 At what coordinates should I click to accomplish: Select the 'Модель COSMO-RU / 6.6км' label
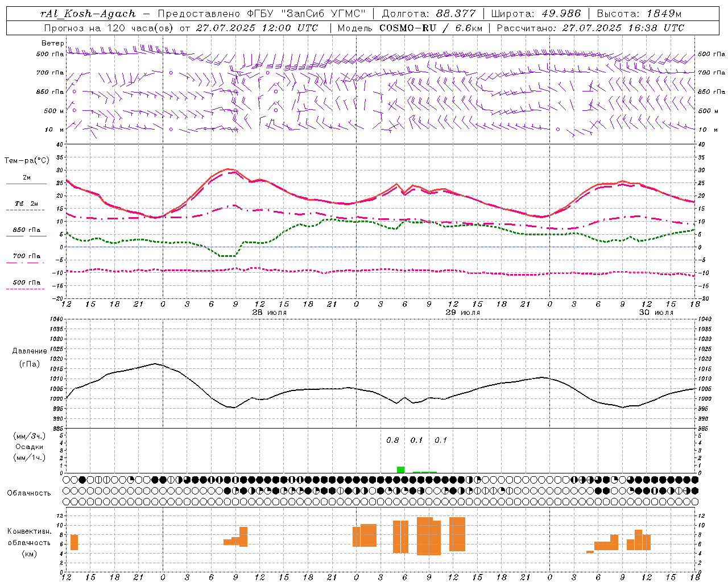tap(409, 28)
